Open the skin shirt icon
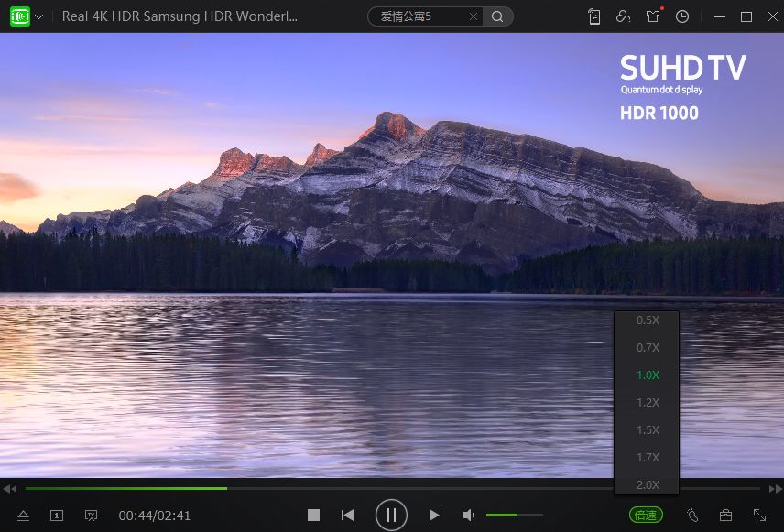The width and height of the screenshot is (784, 532). pyautogui.click(x=653, y=16)
